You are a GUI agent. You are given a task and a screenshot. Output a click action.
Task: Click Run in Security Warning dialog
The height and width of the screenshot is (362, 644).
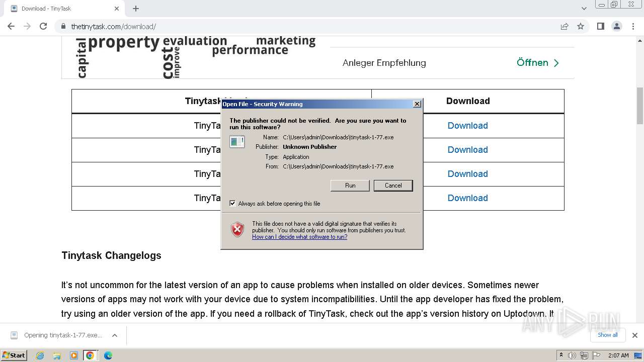350,186
